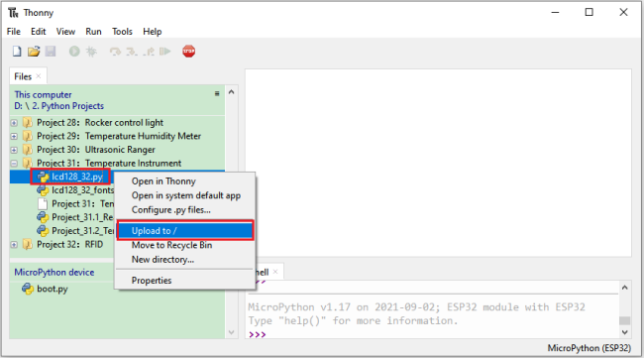The width and height of the screenshot is (644, 359).
Task: Click the '2. Python Projects' path link
Action: (x=67, y=106)
